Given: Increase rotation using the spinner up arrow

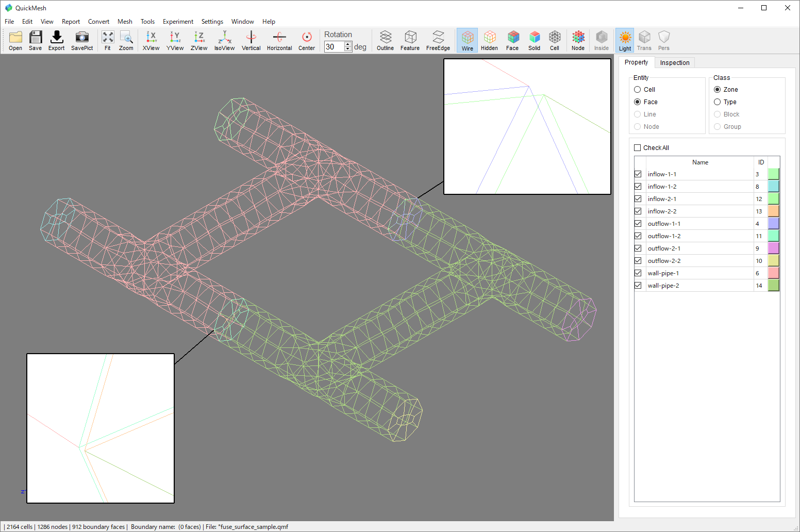Looking at the screenshot, I should pos(348,43).
